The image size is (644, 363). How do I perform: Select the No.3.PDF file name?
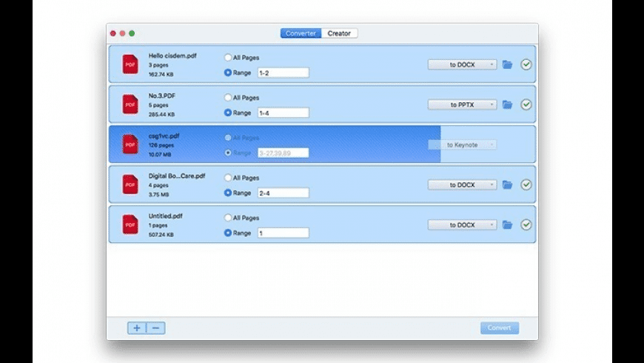162,96
